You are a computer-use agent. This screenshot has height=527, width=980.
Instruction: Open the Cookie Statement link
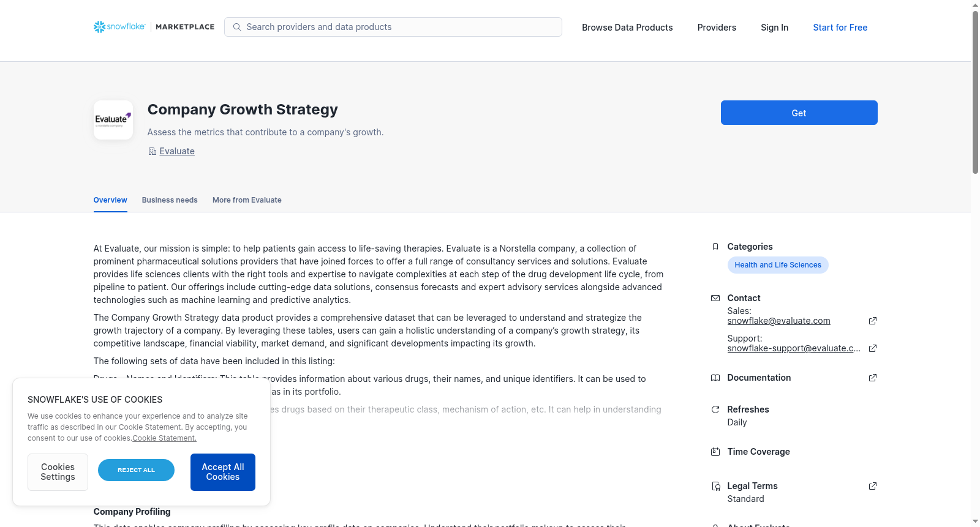[165, 438]
